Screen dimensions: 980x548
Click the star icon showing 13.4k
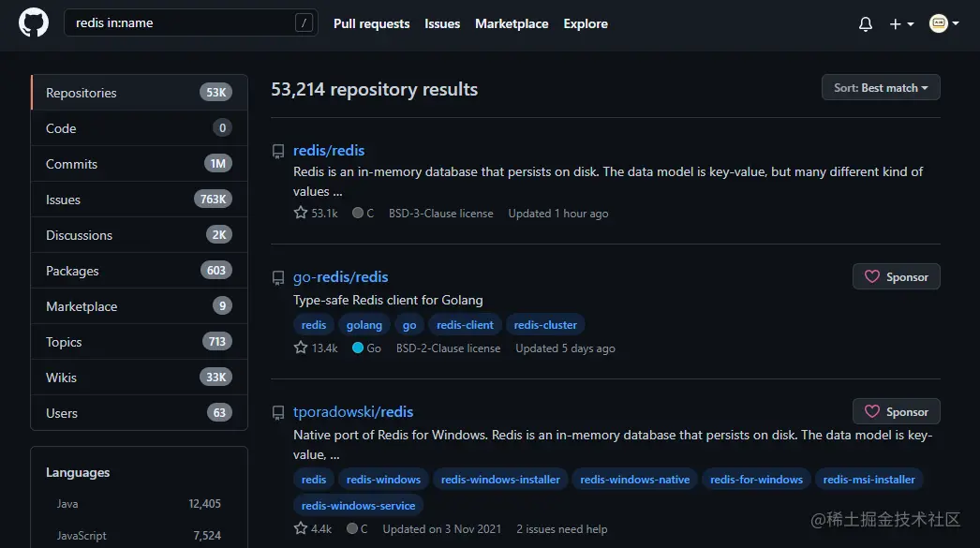[301, 348]
